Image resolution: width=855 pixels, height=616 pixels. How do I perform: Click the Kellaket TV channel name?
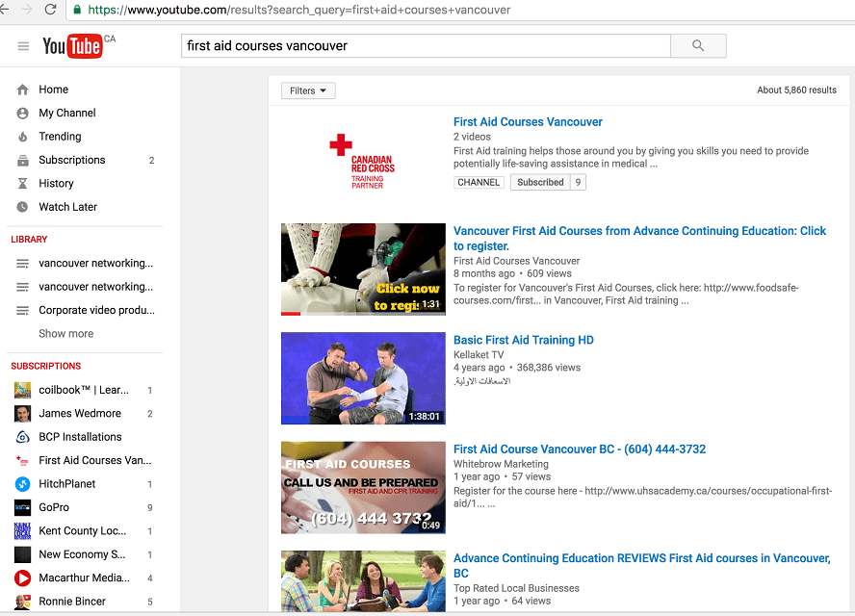[479, 354]
